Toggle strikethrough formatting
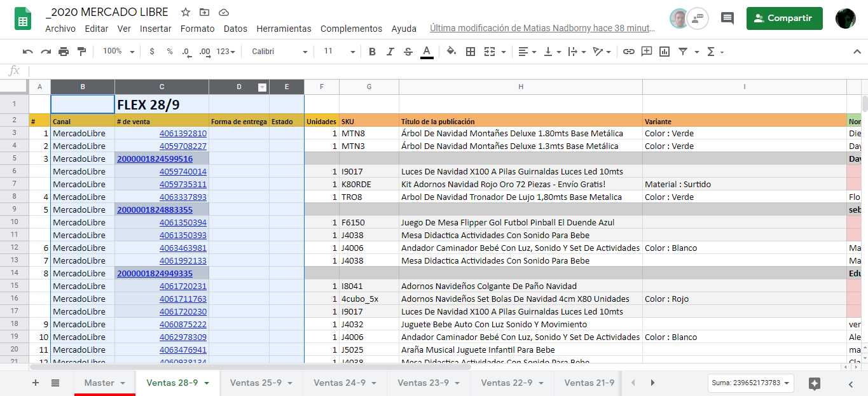The image size is (868, 396). [408, 52]
